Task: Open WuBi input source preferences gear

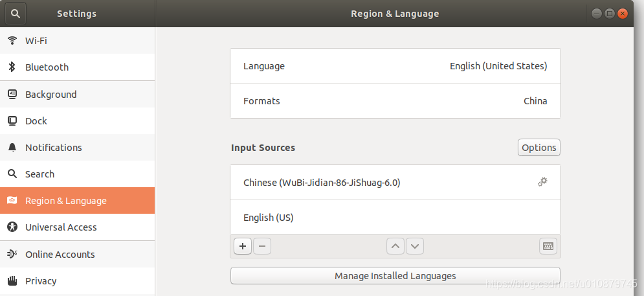Action: pyautogui.click(x=542, y=182)
